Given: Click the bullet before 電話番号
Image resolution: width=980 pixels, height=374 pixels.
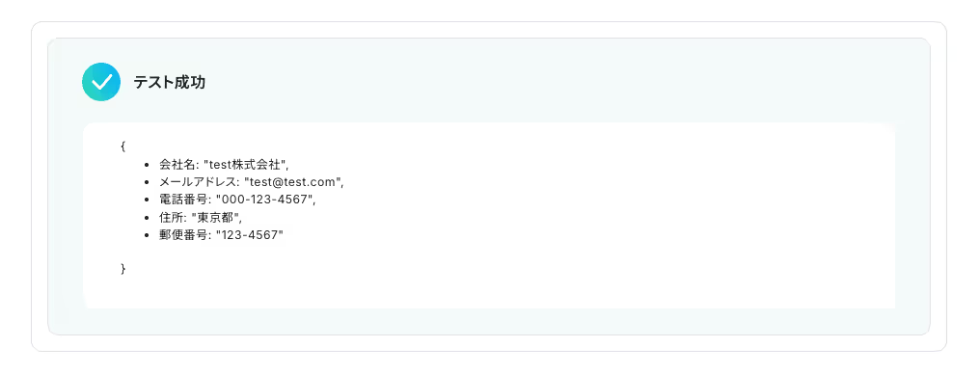Looking at the screenshot, I should coord(147,201).
